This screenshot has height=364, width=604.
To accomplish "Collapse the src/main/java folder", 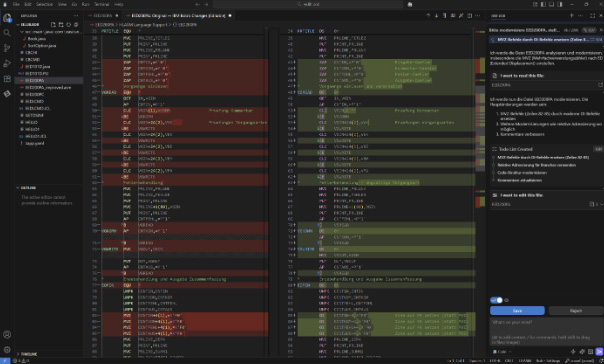I will (22, 32).
